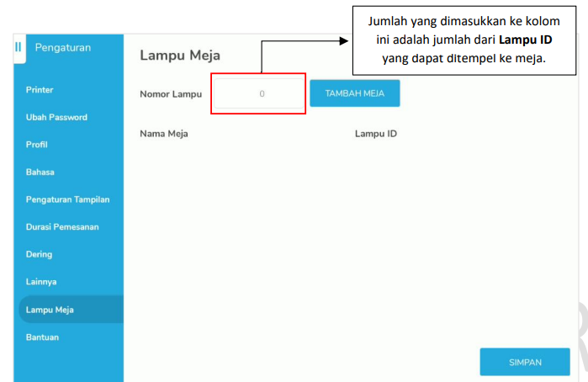Go to the Profil section
The width and height of the screenshot is (588, 382).
tap(37, 145)
